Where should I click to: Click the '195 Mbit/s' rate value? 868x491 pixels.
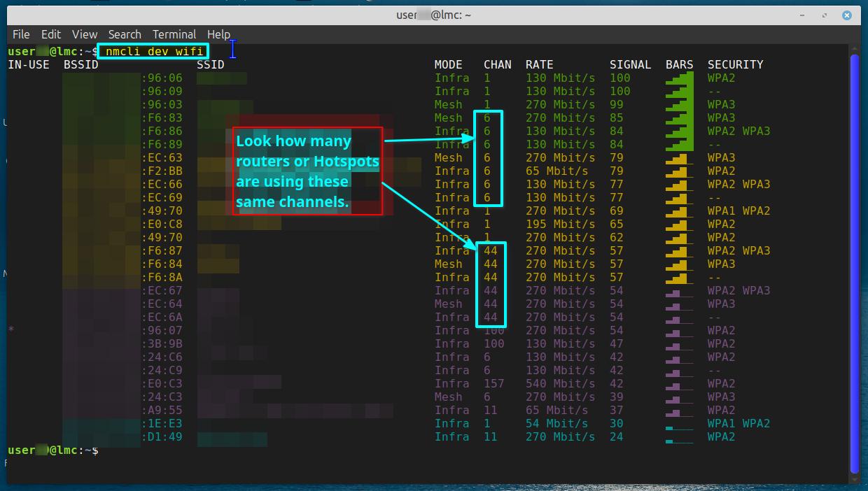[x=561, y=224]
